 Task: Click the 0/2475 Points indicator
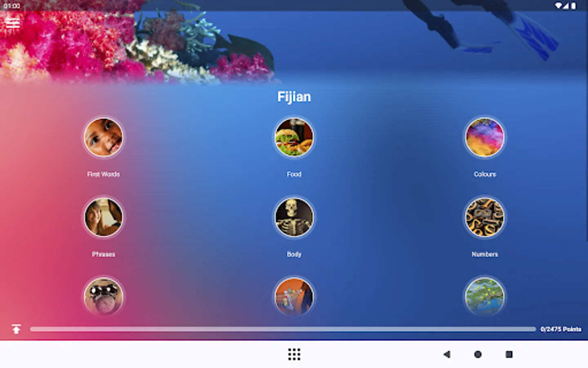click(x=560, y=329)
